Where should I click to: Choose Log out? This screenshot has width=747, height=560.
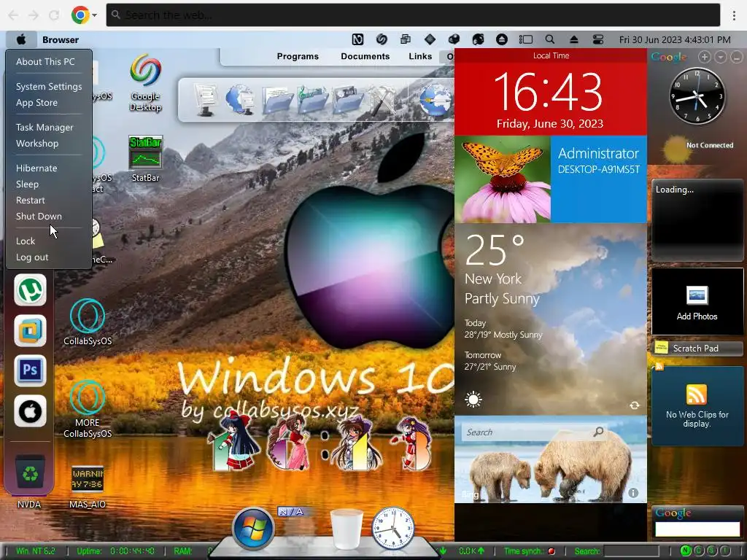click(32, 257)
